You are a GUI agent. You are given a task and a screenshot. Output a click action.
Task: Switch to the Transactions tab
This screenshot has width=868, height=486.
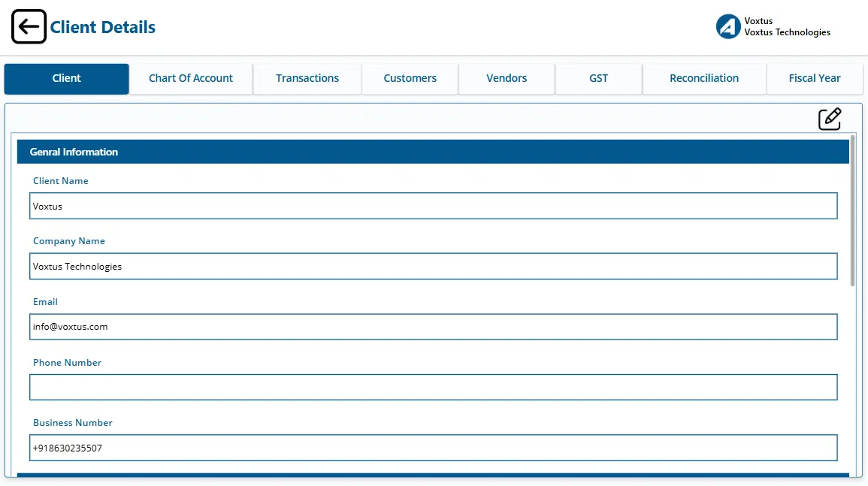(x=307, y=79)
